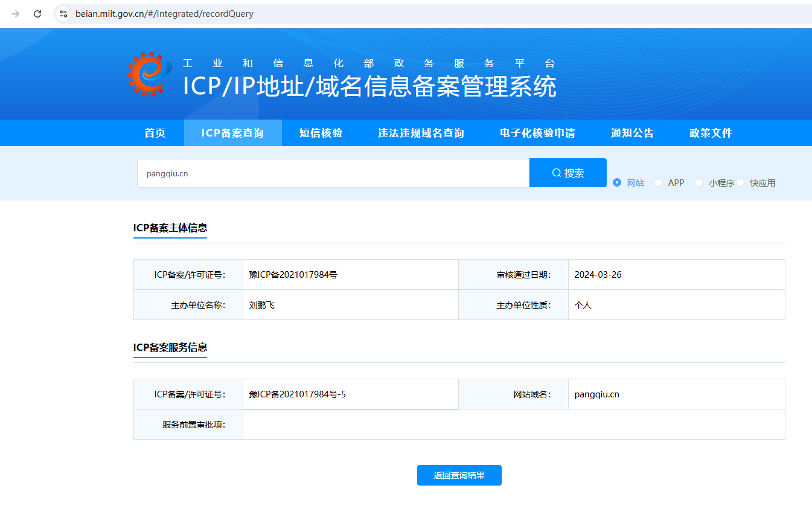Click service number 豫ICP备2021017984号-5
Viewport: 812px width, 523px height.
[297, 394]
